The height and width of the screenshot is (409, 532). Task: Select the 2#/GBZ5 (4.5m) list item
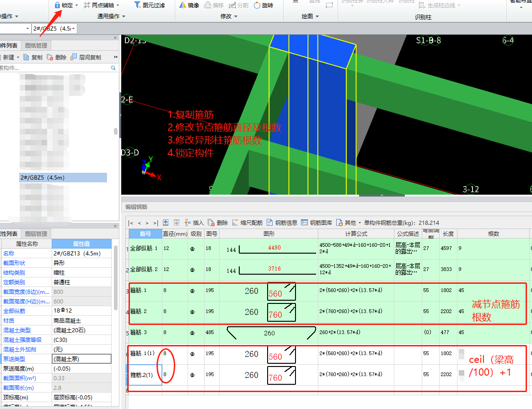coord(63,178)
